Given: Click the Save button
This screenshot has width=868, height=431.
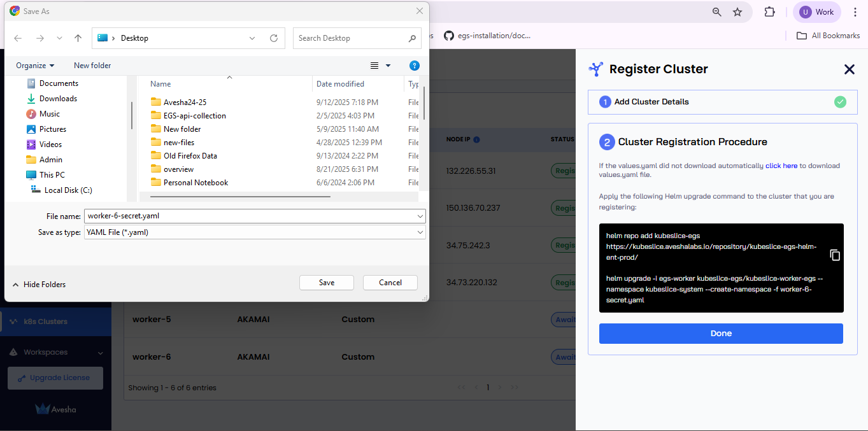Looking at the screenshot, I should pos(326,283).
